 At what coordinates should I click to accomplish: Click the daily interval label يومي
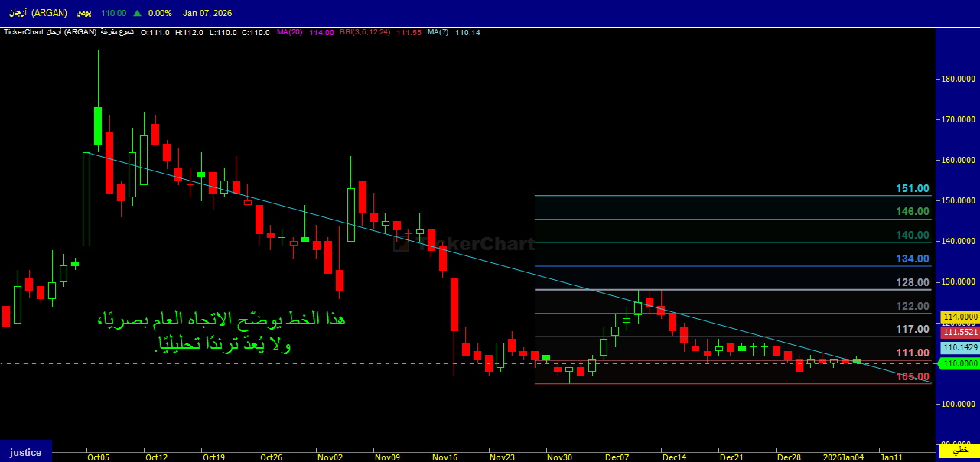(x=83, y=14)
